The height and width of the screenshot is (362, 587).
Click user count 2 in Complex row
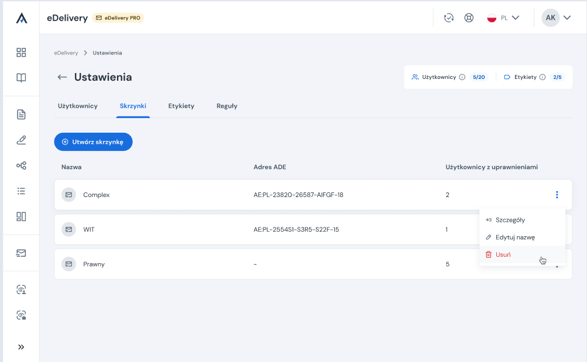pos(447,195)
